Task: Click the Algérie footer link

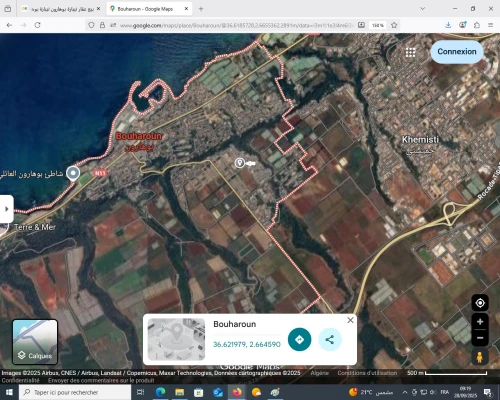Action: (x=319, y=373)
